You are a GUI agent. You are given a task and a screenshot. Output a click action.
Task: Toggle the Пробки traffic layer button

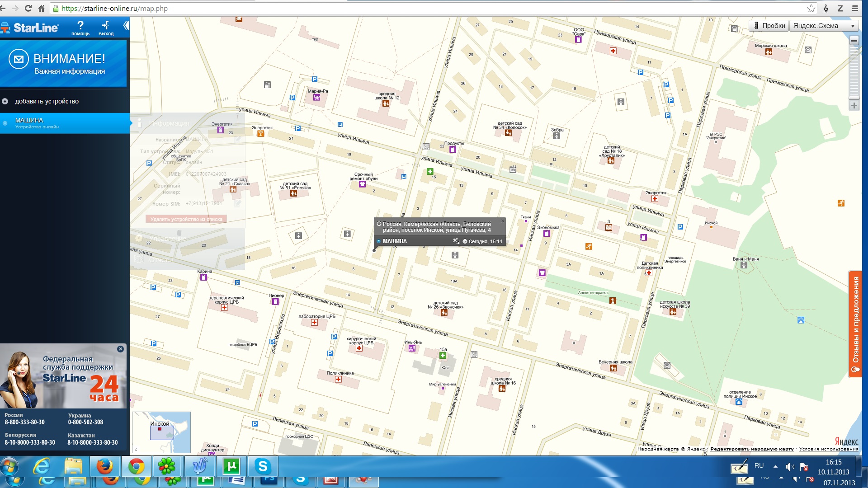769,26
